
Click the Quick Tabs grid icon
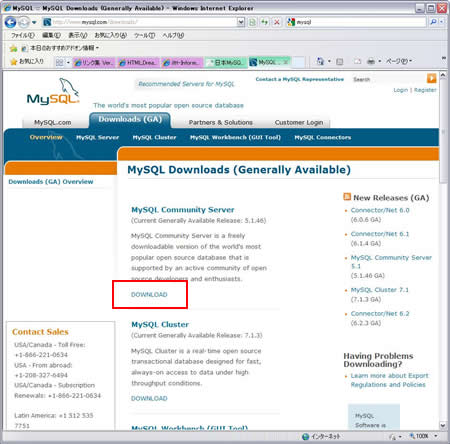[60, 62]
